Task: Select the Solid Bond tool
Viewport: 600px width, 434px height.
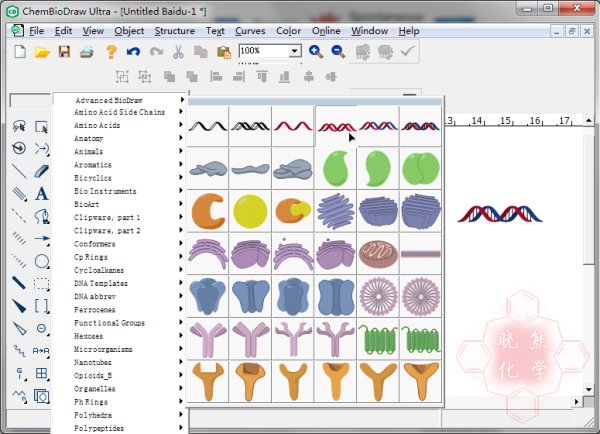Action: click(x=19, y=171)
